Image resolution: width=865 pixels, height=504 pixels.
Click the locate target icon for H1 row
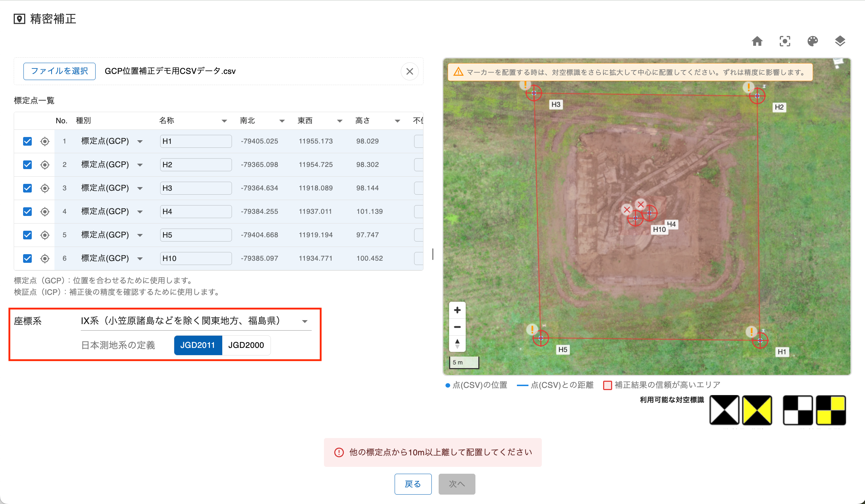[45, 141]
